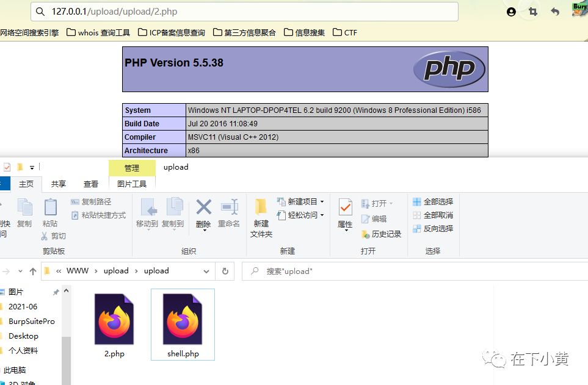Open the ICP备案信息查询 bookmark folder
588x385 pixels.
172,32
